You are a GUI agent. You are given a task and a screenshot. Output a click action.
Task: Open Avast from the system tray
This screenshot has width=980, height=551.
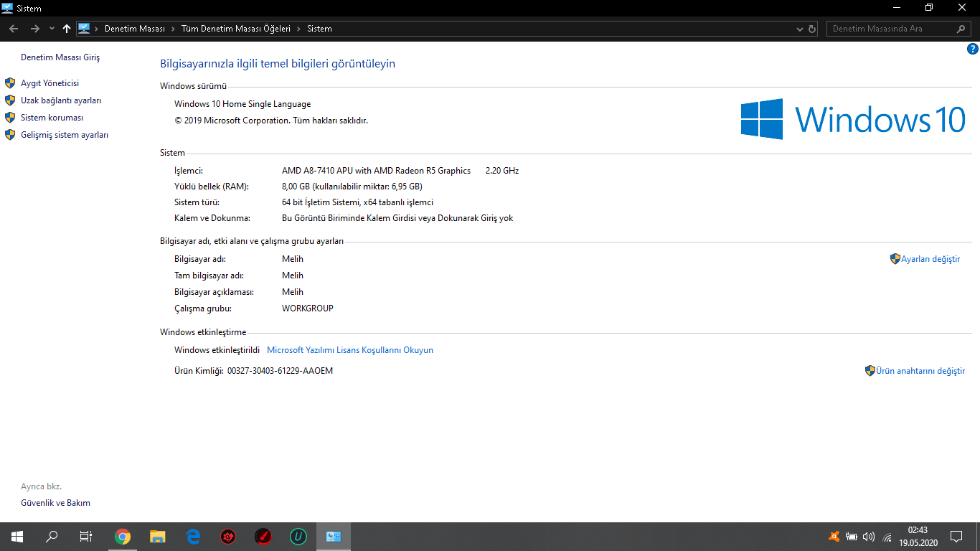click(x=834, y=537)
